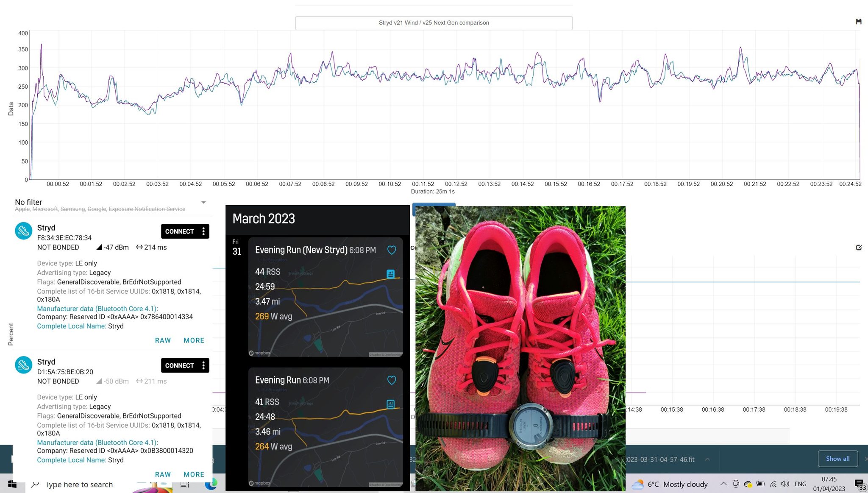Open the 'Evening Run (New Stryd)' activity title

point(301,250)
